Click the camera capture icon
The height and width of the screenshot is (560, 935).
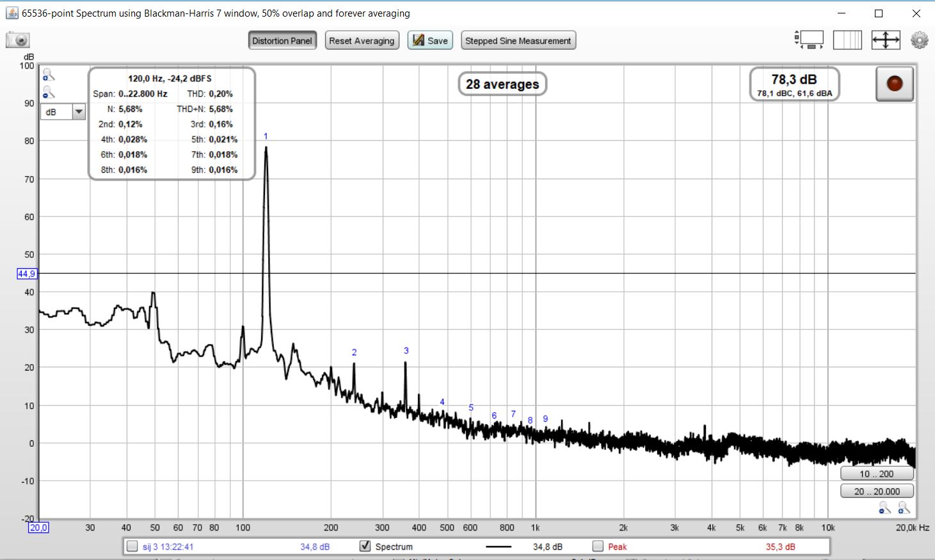[18, 40]
